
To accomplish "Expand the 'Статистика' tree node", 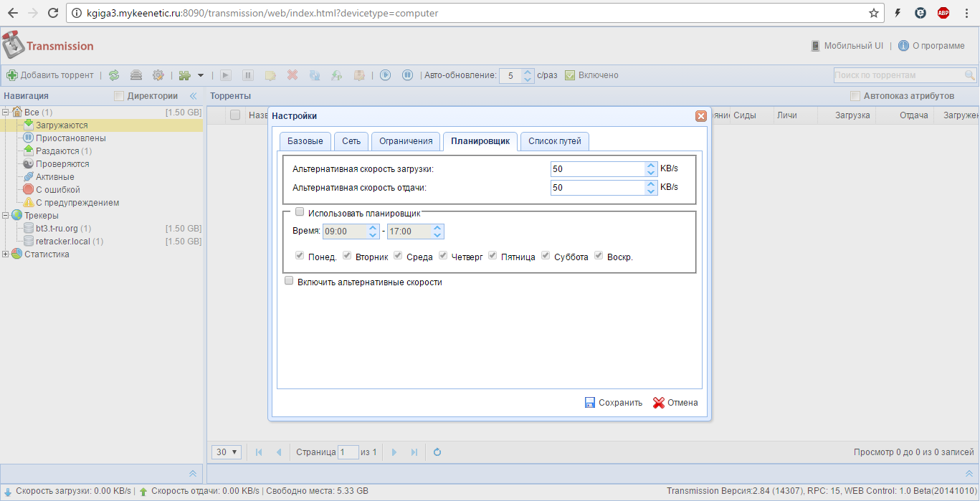I will 6,254.
